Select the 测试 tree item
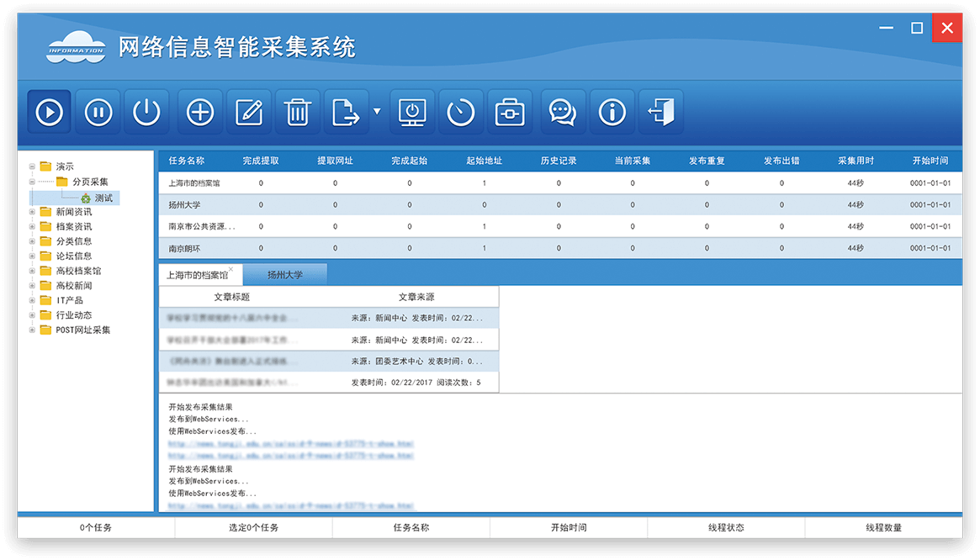This screenshot has height=560, width=980. pos(103,198)
